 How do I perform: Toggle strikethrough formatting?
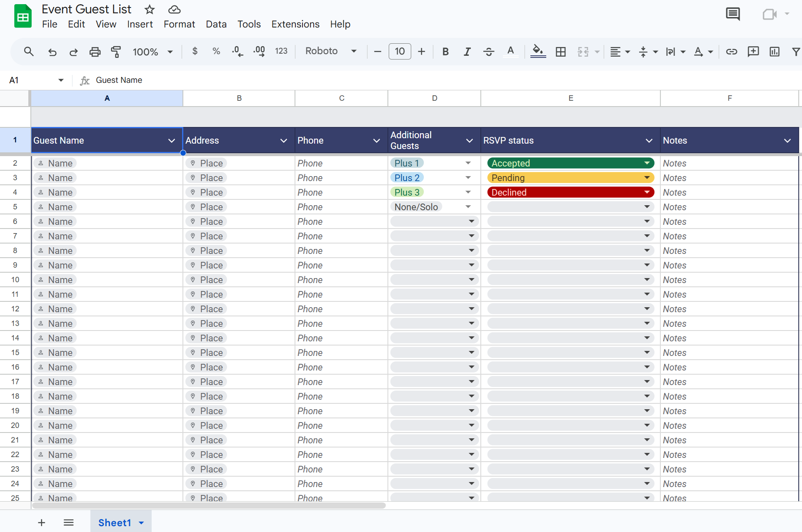(489, 52)
